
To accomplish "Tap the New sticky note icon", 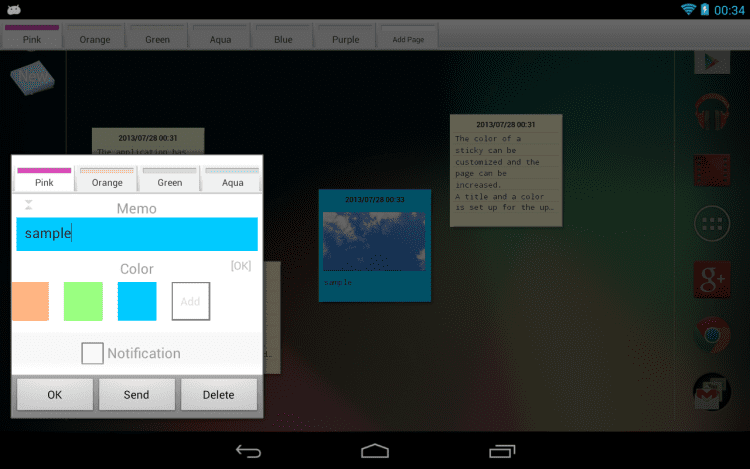I will pos(32,77).
